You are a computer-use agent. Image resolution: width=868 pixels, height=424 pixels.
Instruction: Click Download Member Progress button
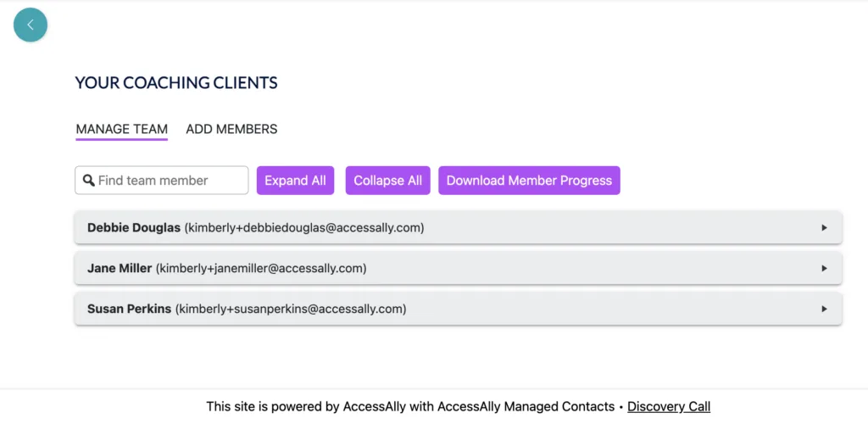(529, 180)
